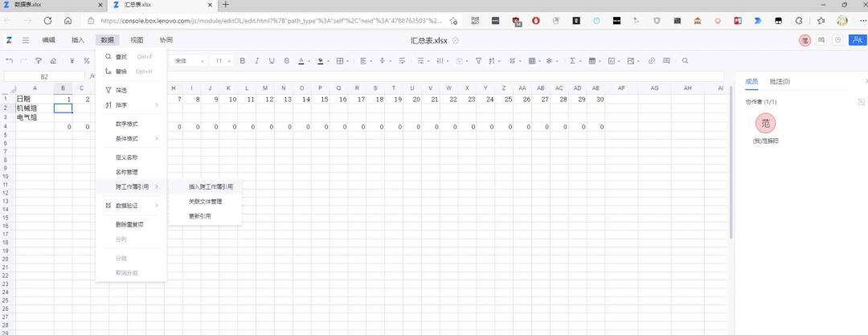Image resolution: width=868 pixels, height=335 pixels.
Task: Click the toolbar filter funnel icon
Action: (479, 61)
